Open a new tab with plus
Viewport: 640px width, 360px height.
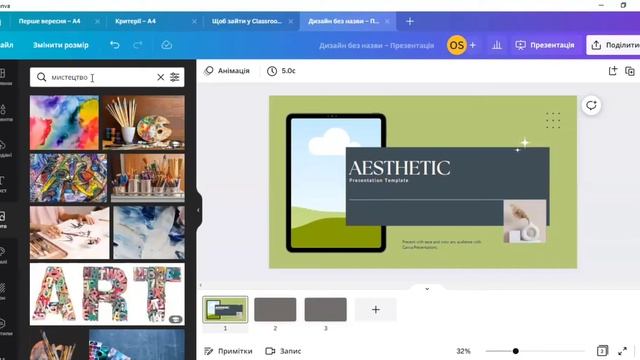pyautogui.click(x=410, y=21)
